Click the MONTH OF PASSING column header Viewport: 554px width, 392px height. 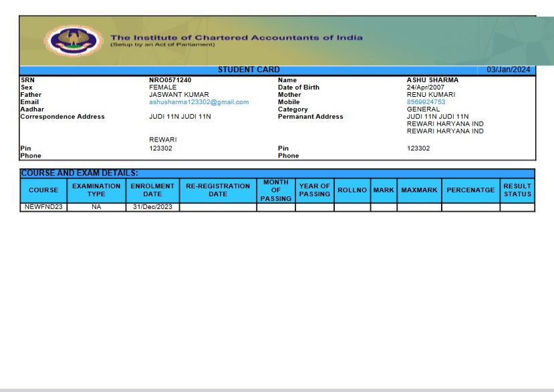coord(276,190)
